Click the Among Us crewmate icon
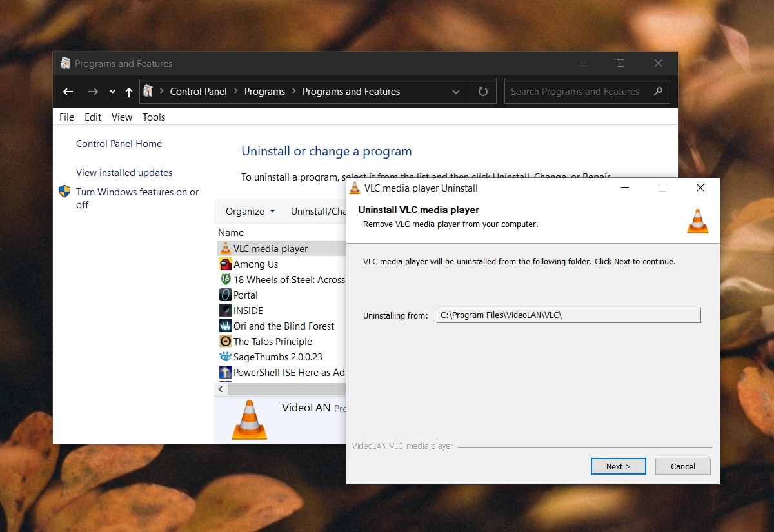 click(x=225, y=264)
